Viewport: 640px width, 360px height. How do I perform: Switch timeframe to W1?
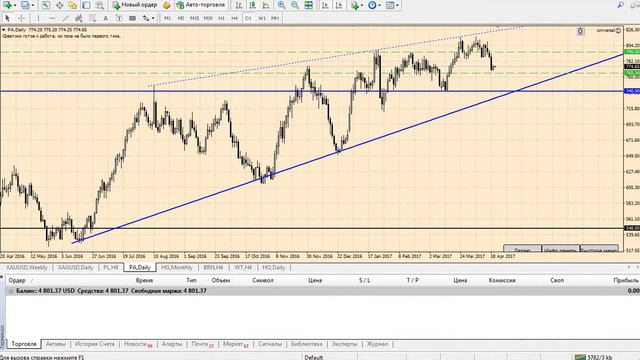pos(262,18)
